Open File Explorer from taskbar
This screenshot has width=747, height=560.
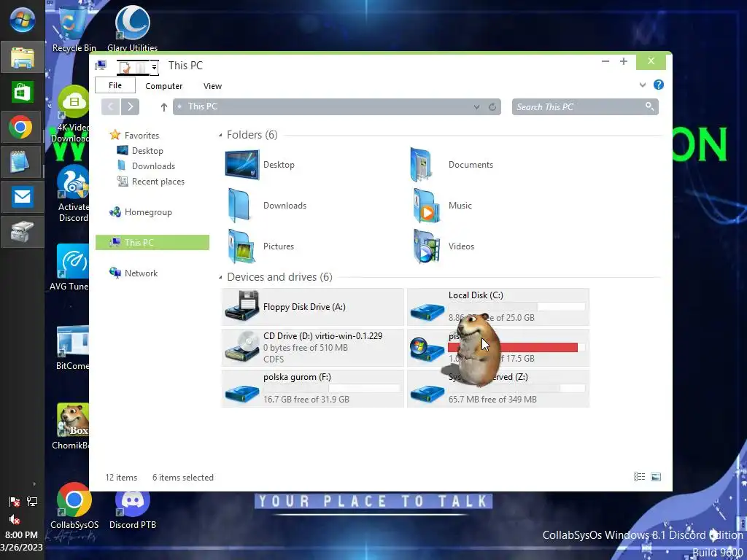22,57
